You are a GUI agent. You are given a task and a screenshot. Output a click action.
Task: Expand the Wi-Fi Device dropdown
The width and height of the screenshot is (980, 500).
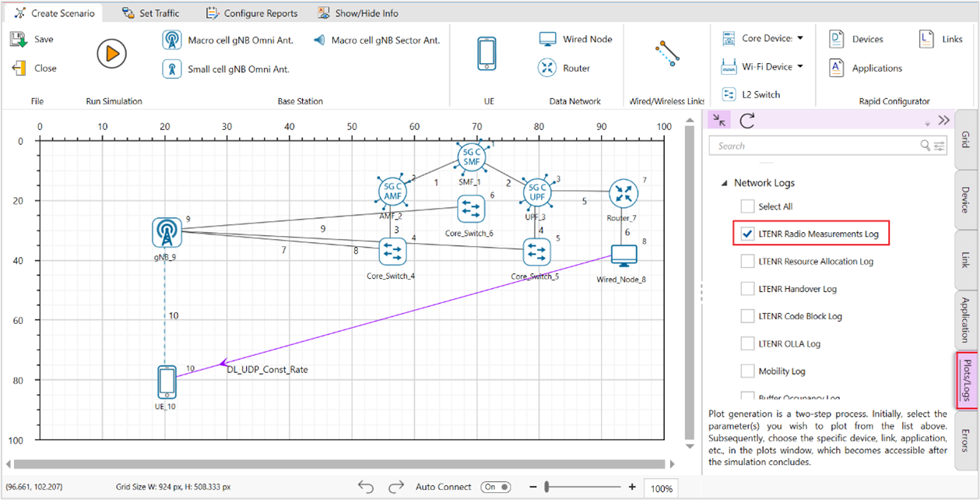coord(799,67)
